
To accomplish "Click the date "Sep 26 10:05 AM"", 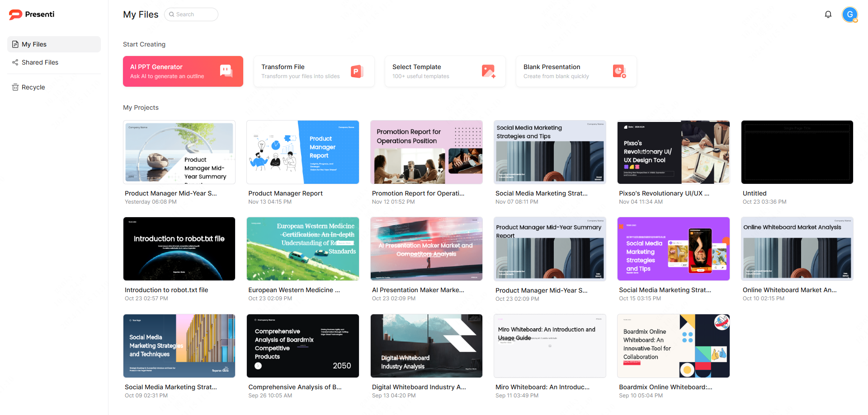I will pos(270,396).
